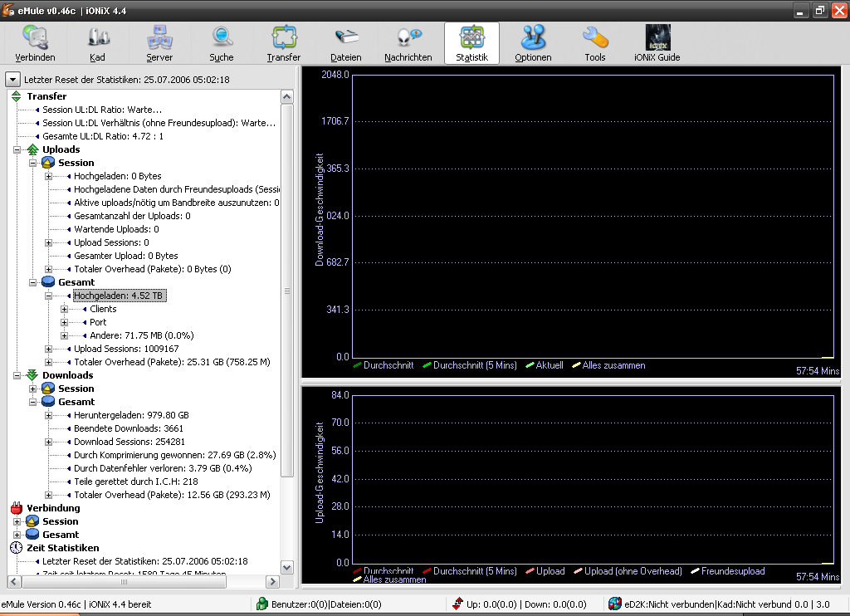The height and width of the screenshot is (616, 850).
Task: Select Beendete Downloads: 3661 item
Action: (129, 428)
